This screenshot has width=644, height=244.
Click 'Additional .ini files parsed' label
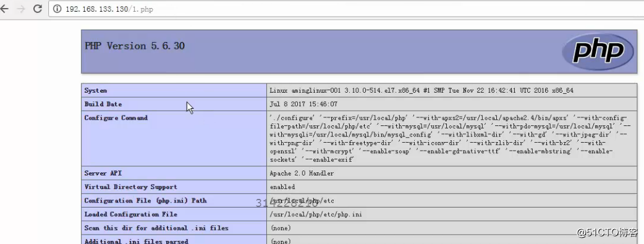coord(136,241)
